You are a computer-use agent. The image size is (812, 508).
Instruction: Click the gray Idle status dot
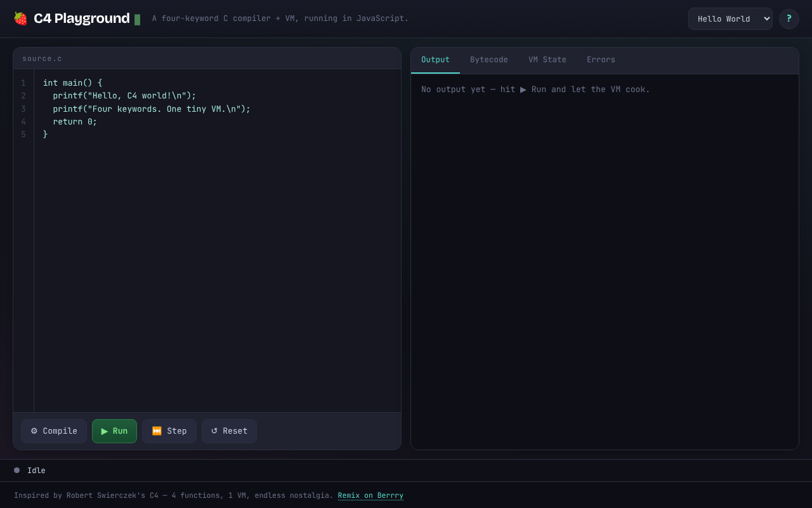pos(16,471)
